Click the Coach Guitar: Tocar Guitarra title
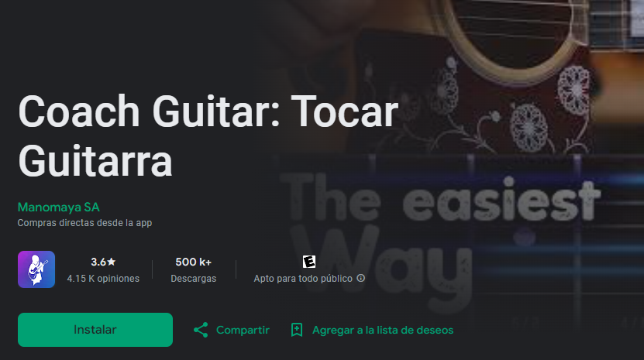The height and width of the screenshot is (360, 644). (x=208, y=135)
